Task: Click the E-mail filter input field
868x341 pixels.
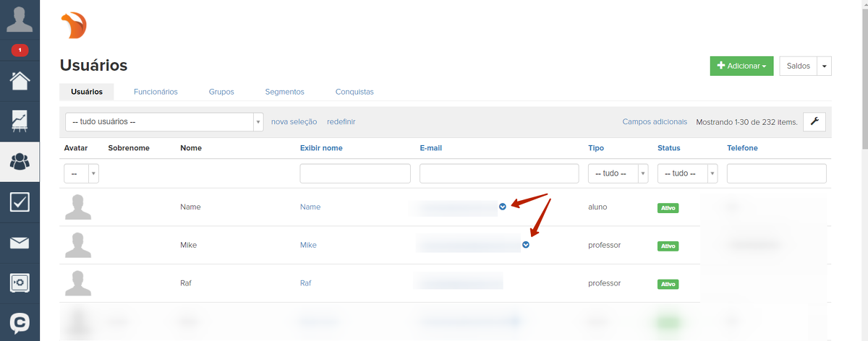Action: 499,173
